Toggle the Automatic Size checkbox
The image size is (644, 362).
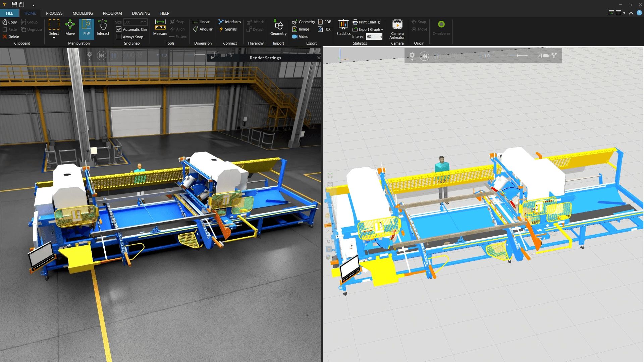pyautogui.click(x=119, y=29)
